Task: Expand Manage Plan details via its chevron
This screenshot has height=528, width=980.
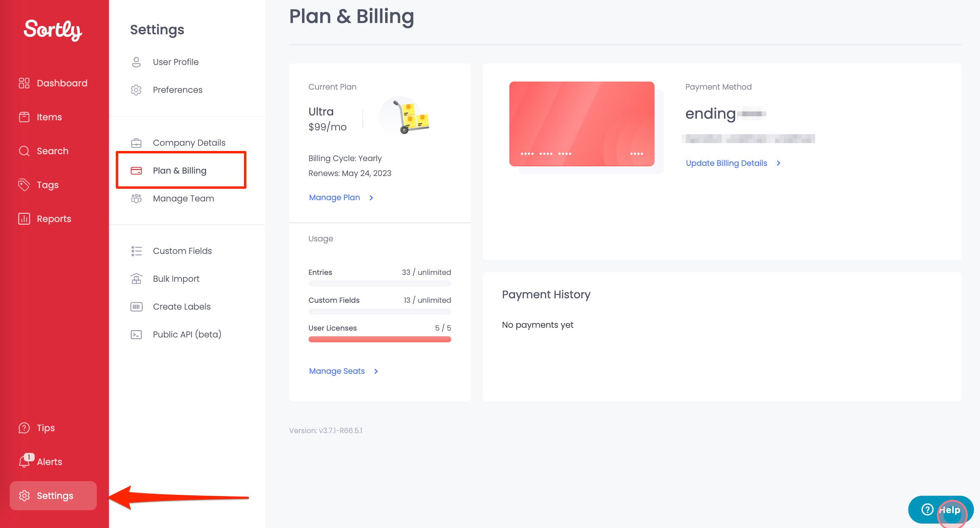Action: point(371,198)
